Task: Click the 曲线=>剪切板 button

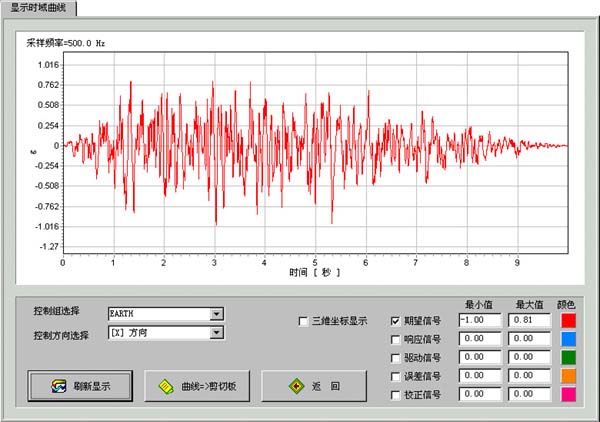Action: (198, 385)
